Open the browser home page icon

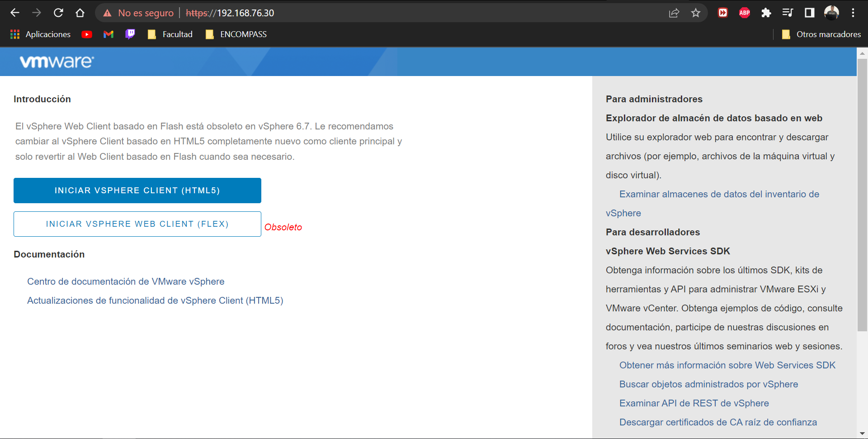point(80,13)
